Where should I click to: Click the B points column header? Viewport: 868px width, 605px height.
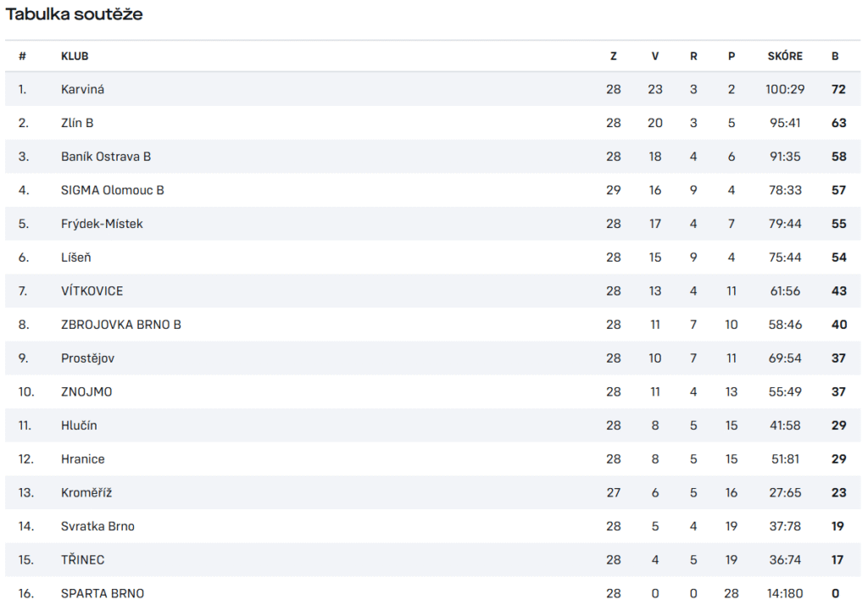[835, 56]
